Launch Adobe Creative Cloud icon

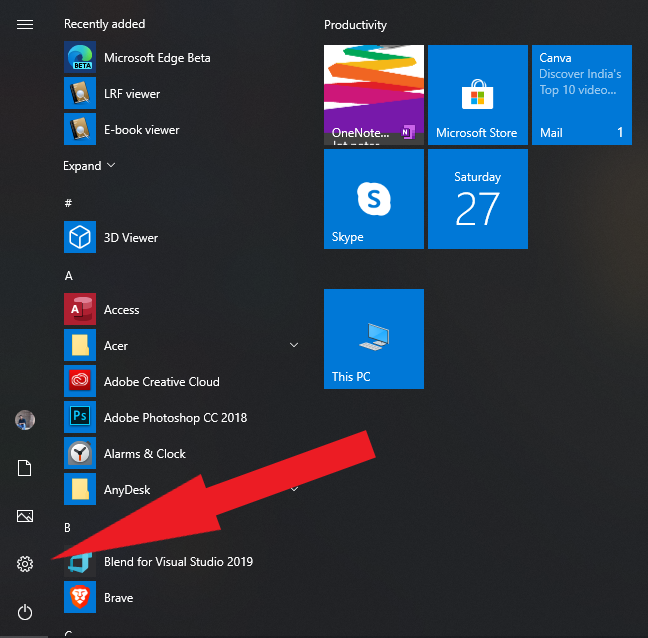coord(80,381)
